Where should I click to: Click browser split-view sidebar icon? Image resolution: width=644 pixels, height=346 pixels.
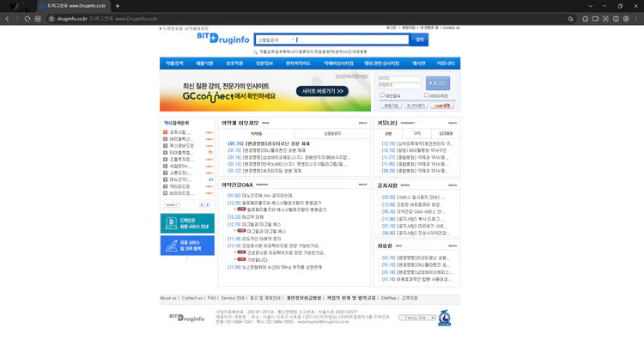[616, 19]
